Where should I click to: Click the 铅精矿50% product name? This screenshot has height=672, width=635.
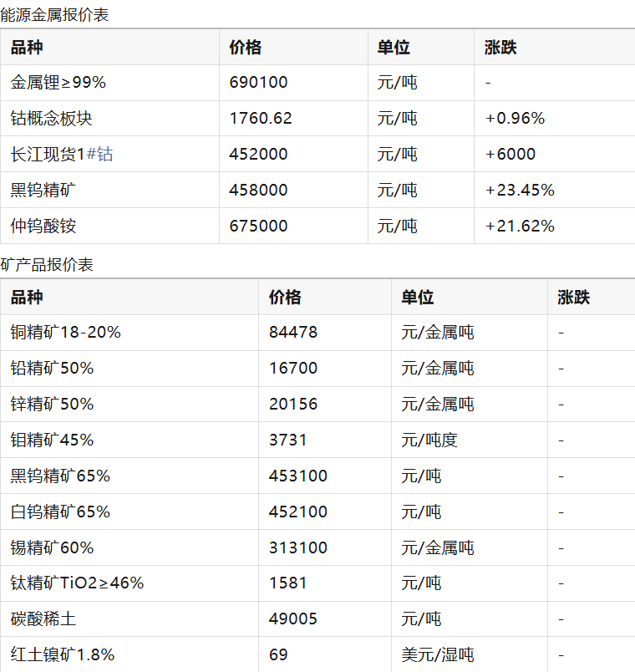(x=52, y=369)
